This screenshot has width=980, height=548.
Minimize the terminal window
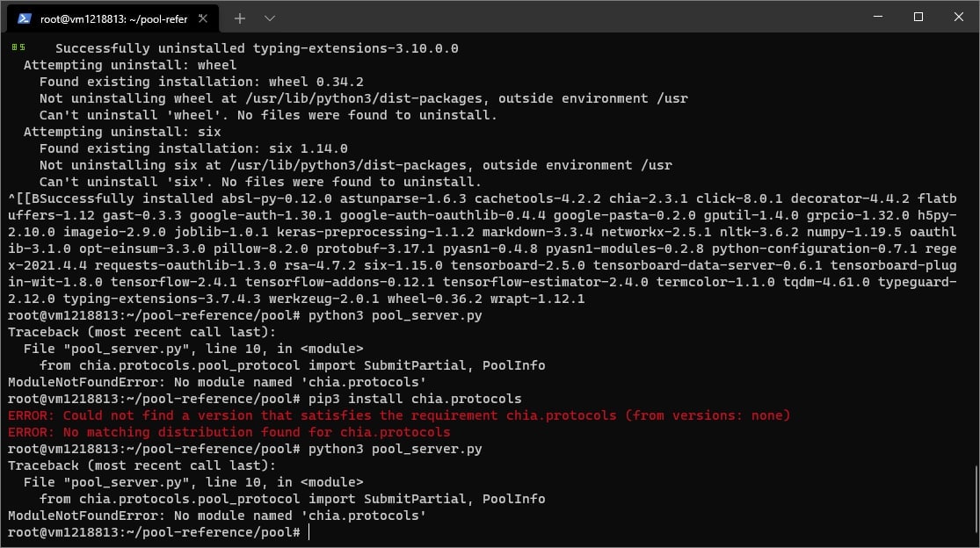pos(877,17)
